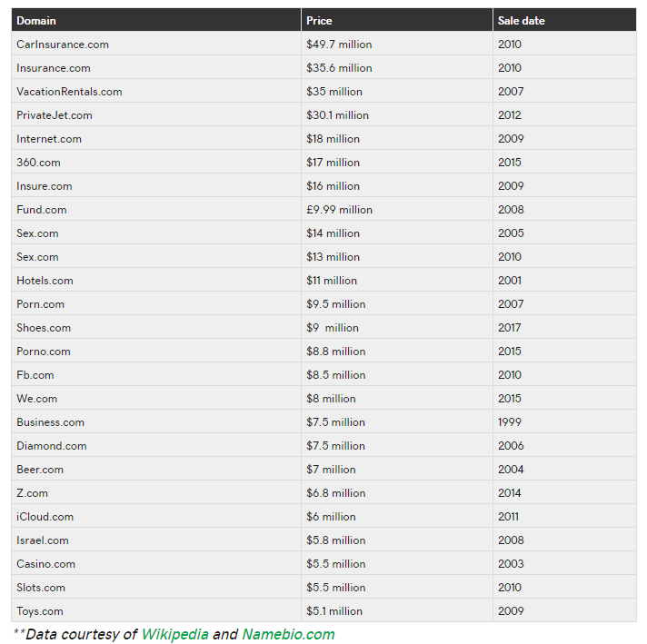Open the Wikipedia link
Viewport: 647px width, 644px height.
coord(174,634)
